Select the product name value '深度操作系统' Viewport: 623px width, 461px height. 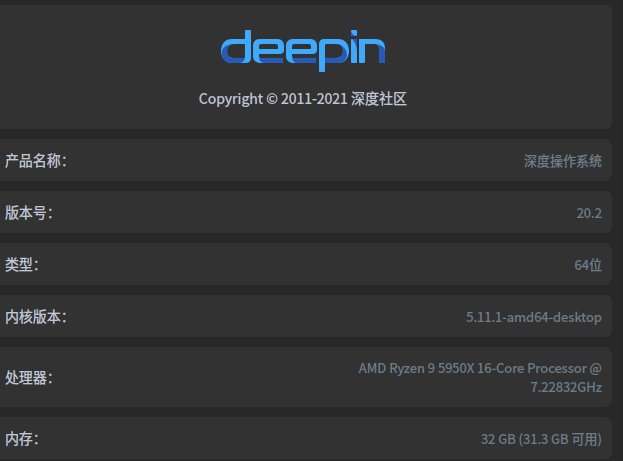point(563,161)
